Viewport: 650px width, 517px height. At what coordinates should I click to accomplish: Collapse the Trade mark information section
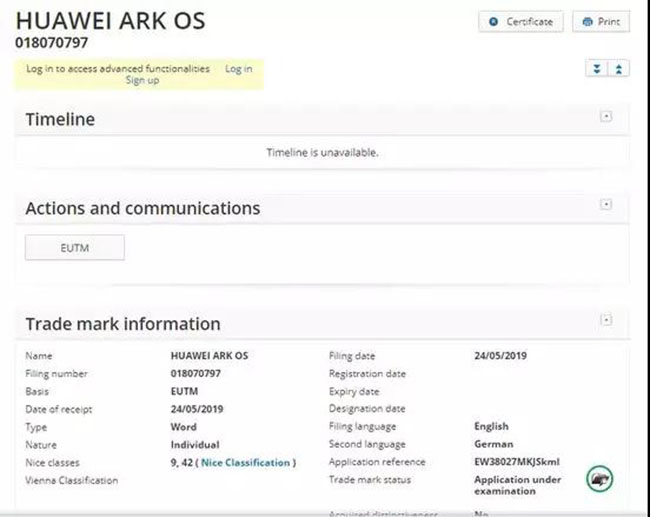click(x=605, y=320)
